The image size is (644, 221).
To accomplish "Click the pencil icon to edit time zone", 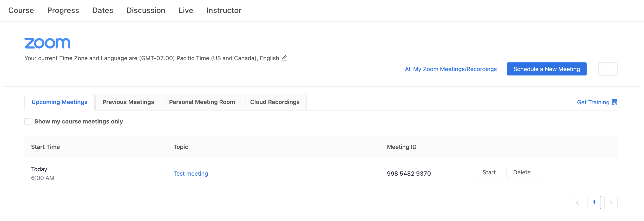I will tap(284, 58).
